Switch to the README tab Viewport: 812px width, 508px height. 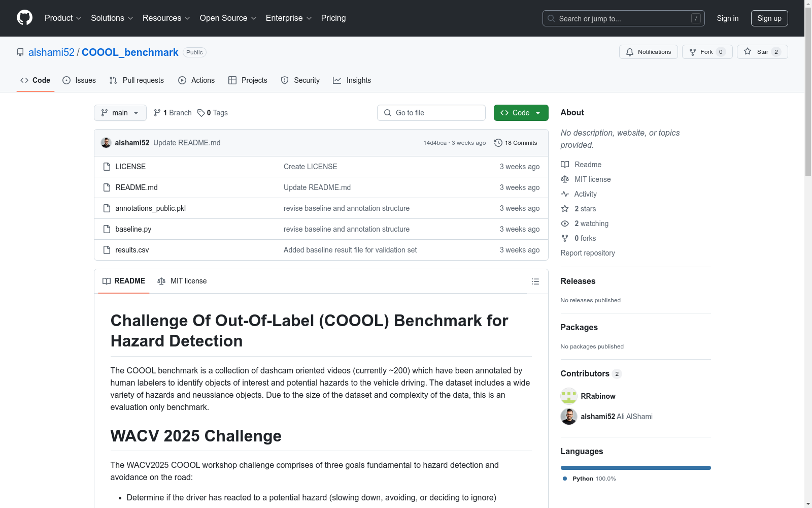pyautogui.click(x=124, y=281)
